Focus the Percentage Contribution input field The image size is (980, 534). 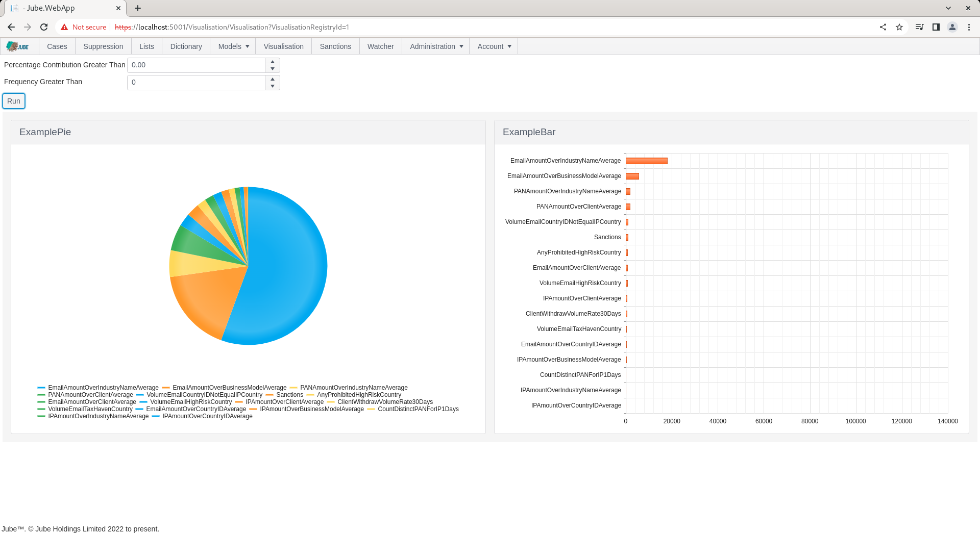tap(196, 65)
